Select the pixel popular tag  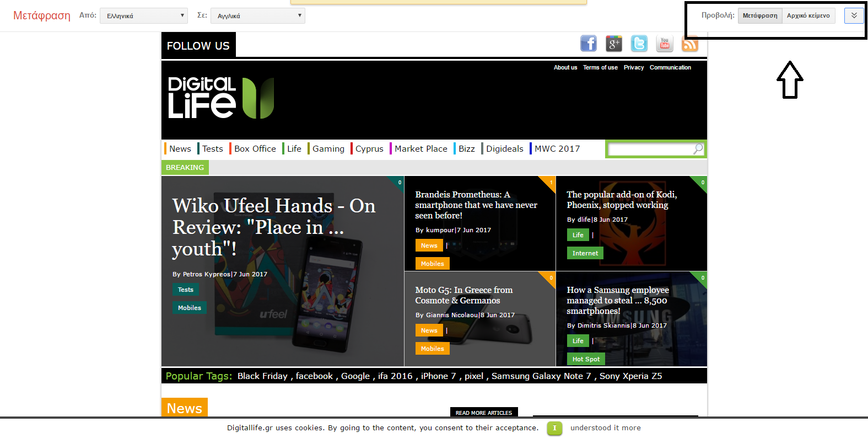click(x=474, y=376)
